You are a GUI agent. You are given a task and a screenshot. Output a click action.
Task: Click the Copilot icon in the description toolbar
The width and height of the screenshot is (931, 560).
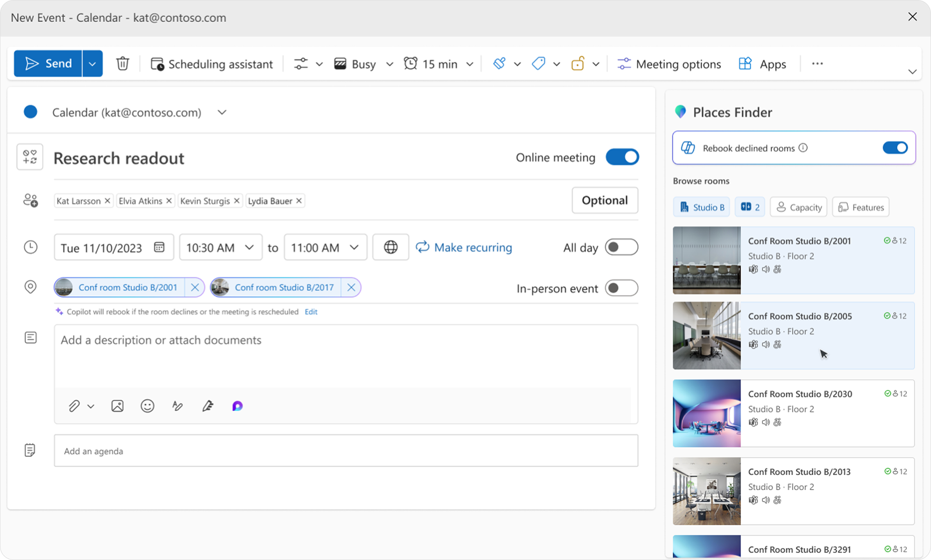(237, 406)
